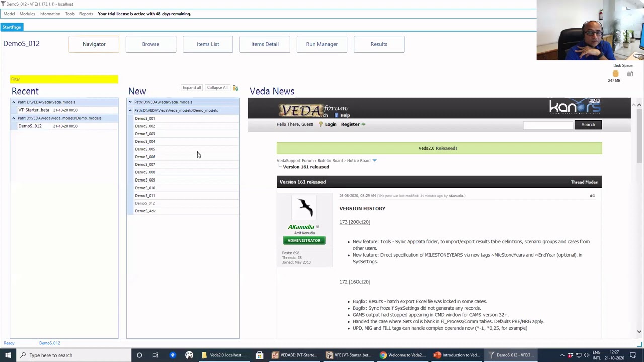Open the forum Help link

click(345, 115)
